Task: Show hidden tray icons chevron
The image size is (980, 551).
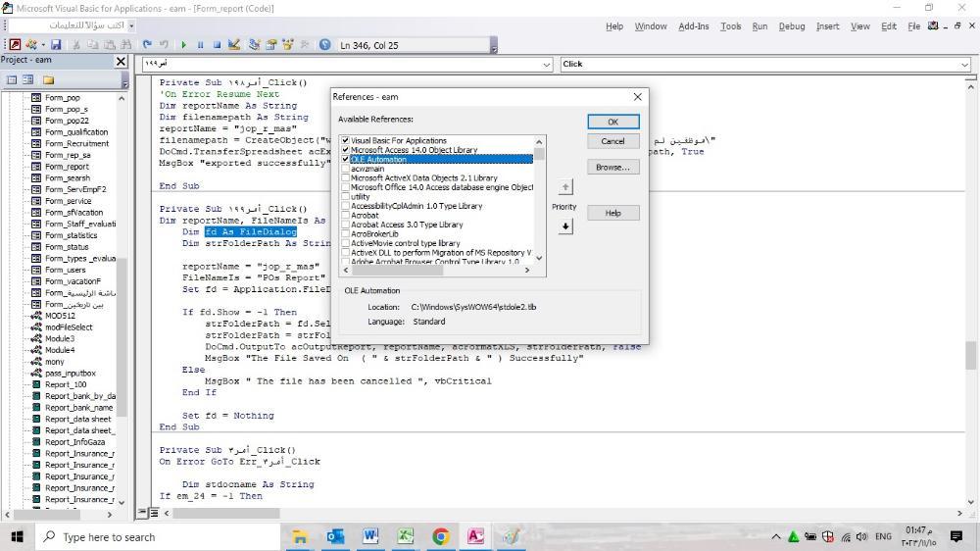Action: pos(775,536)
